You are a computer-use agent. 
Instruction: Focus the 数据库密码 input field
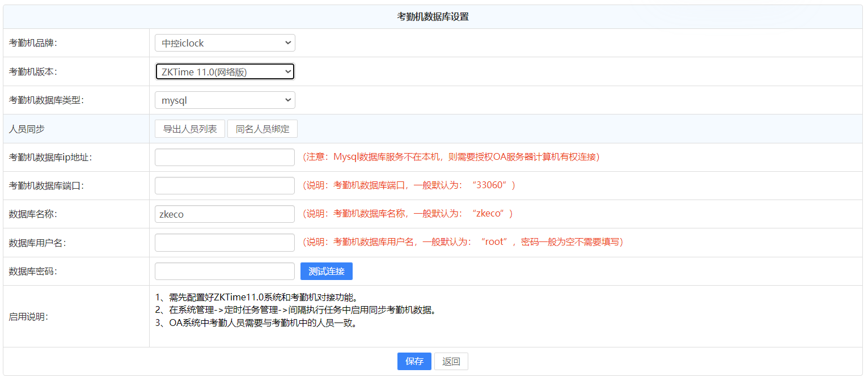coord(225,271)
